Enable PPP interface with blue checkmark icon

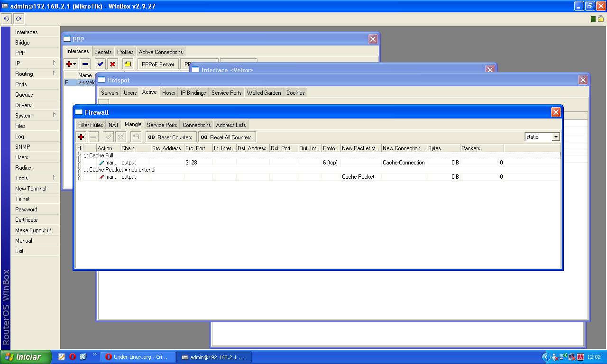(x=100, y=64)
